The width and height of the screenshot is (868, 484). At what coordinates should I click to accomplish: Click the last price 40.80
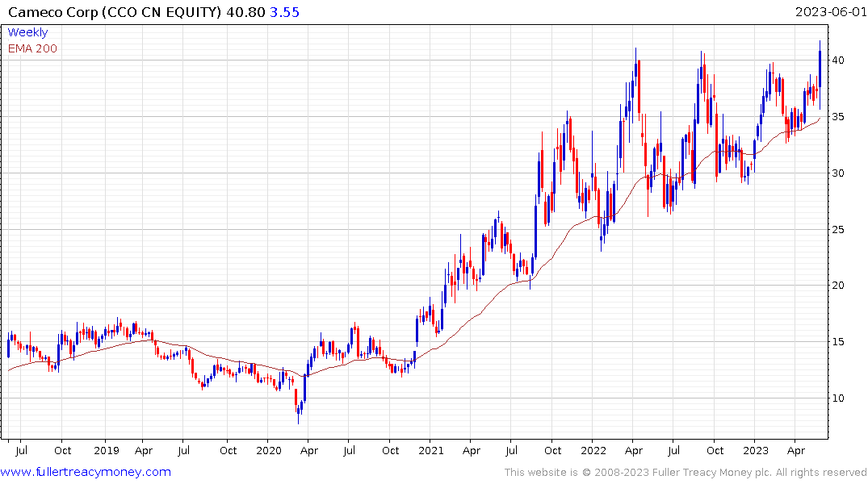[x=245, y=12]
